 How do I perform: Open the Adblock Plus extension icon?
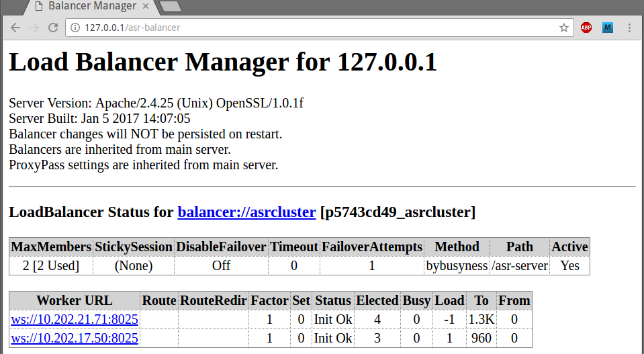coord(586,28)
